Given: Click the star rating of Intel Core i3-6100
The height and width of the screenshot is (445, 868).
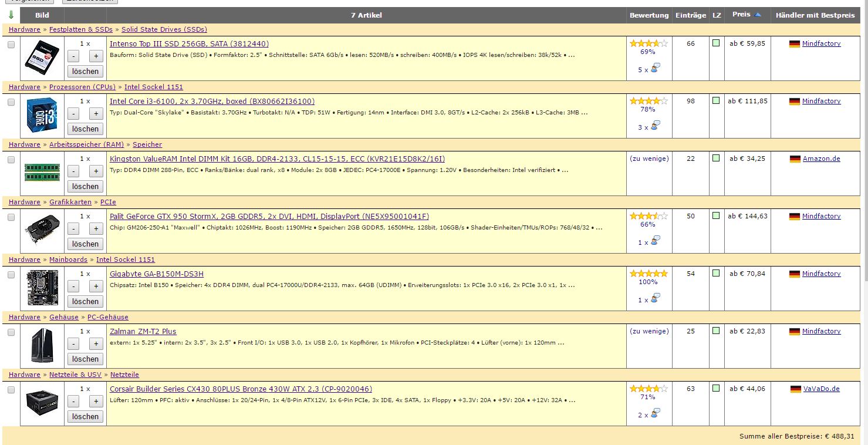Looking at the screenshot, I should pyautogui.click(x=649, y=101).
